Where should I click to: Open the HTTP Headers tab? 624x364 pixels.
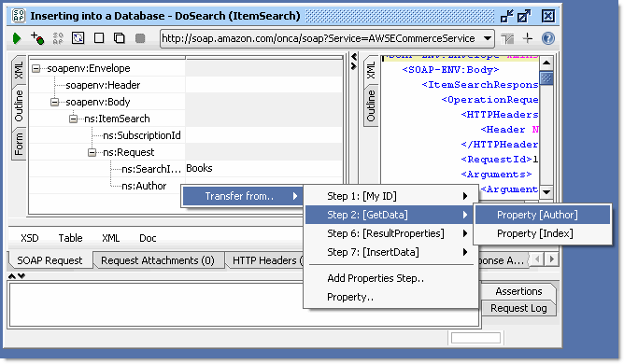pos(265,260)
